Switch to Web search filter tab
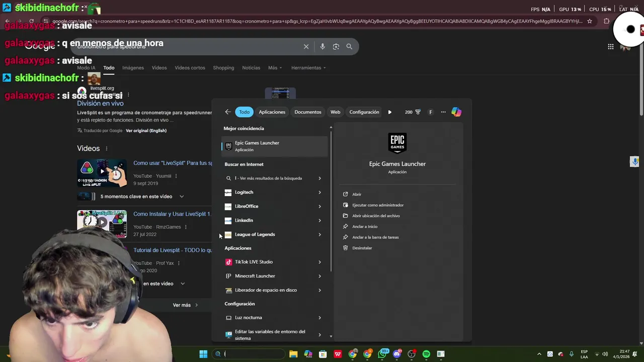Screen dimensions: 644x362 [x=335, y=112]
